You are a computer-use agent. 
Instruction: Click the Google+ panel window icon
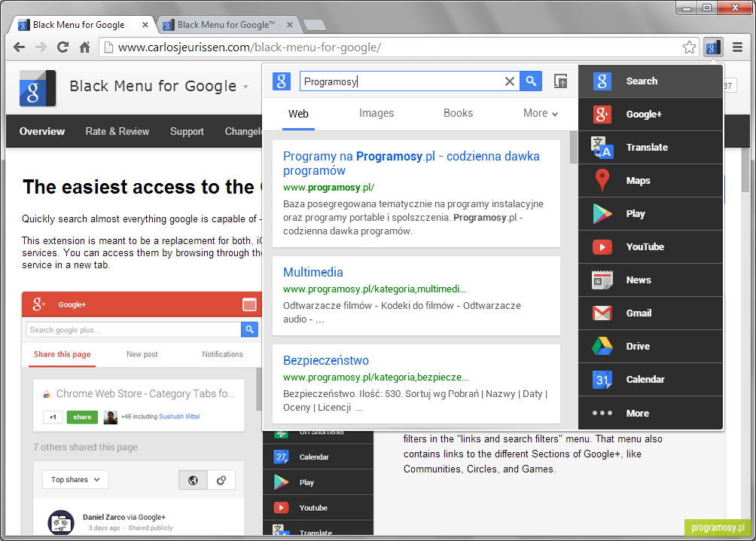pos(249,304)
